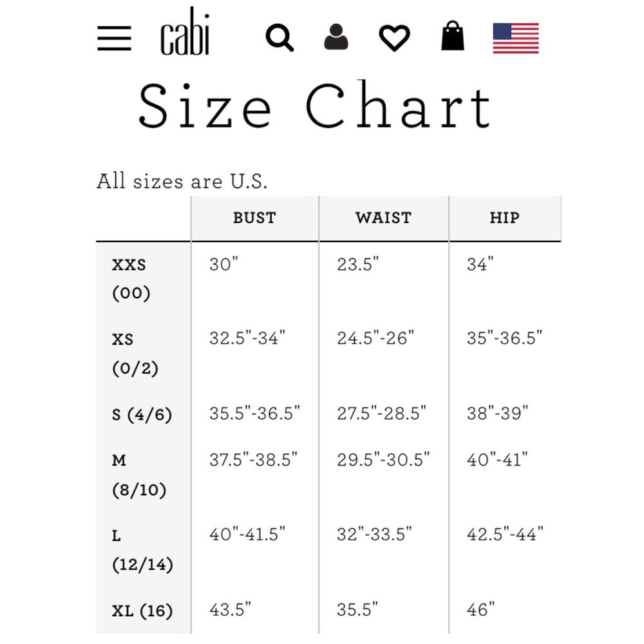Viewport: 644px width, 644px height.
Task: Open the heart wishlist icon
Action: coord(394,39)
